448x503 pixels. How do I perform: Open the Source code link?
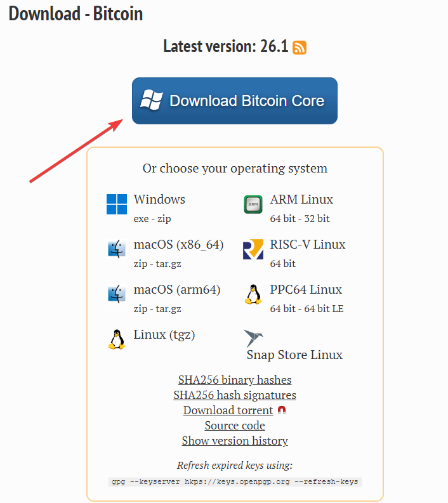pyautogui.click(x=235, y=426)
